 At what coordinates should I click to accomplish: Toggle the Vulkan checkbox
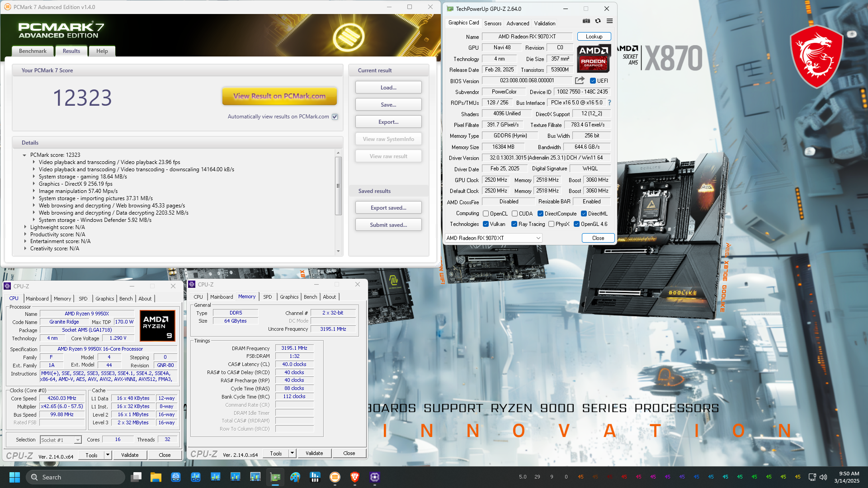pyautogui.click(x=486, y=224)
